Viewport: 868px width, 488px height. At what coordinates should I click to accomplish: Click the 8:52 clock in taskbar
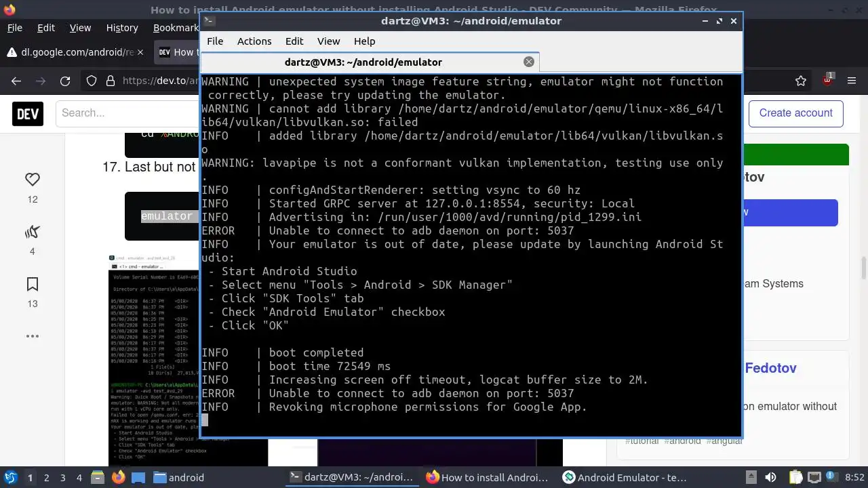coord(854,477)
